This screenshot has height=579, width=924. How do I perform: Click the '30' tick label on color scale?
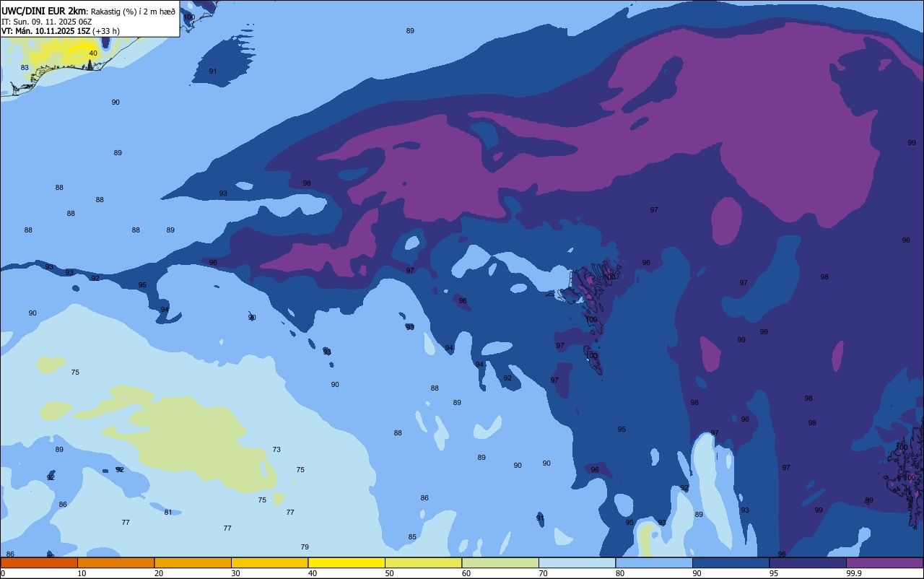[235, 573]
